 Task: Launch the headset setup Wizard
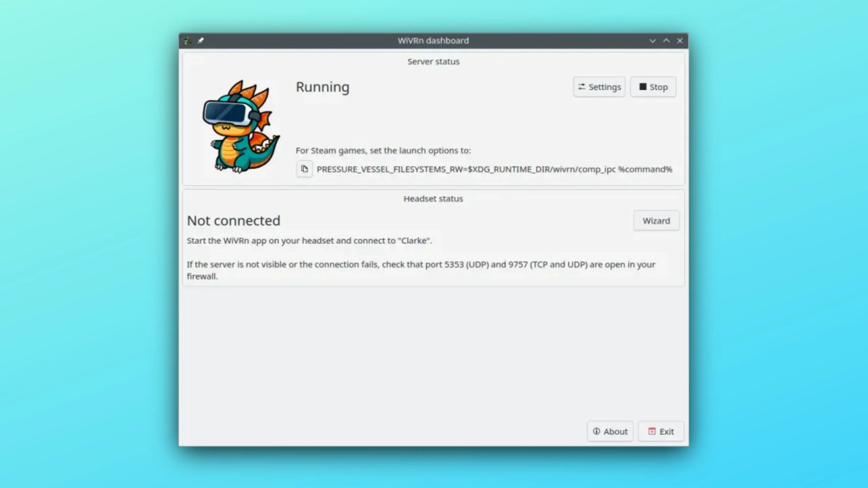tap(656, 221)
